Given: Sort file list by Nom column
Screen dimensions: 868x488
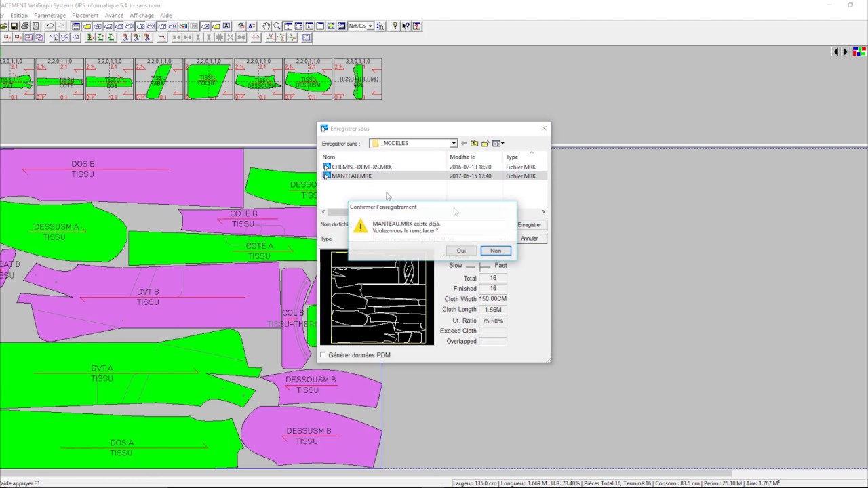Looking at the screenshot, I should coord(383,157).
